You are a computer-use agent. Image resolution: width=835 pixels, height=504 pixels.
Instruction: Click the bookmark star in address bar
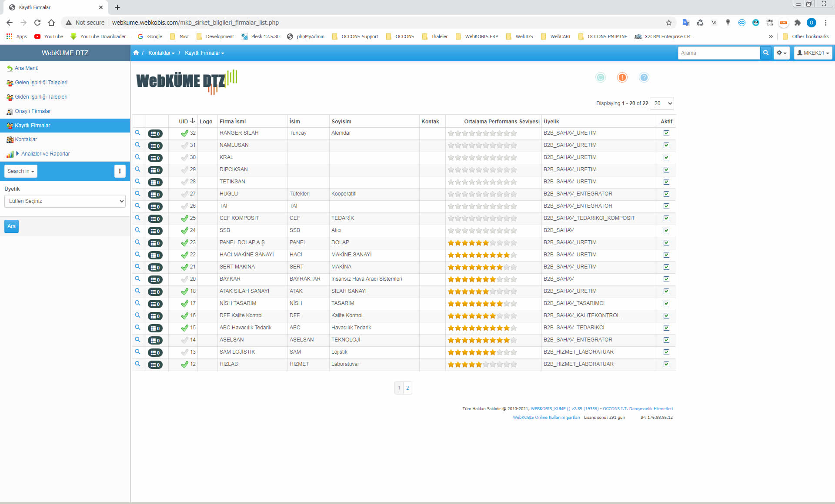pyautogui.click(x=669, y=23)
